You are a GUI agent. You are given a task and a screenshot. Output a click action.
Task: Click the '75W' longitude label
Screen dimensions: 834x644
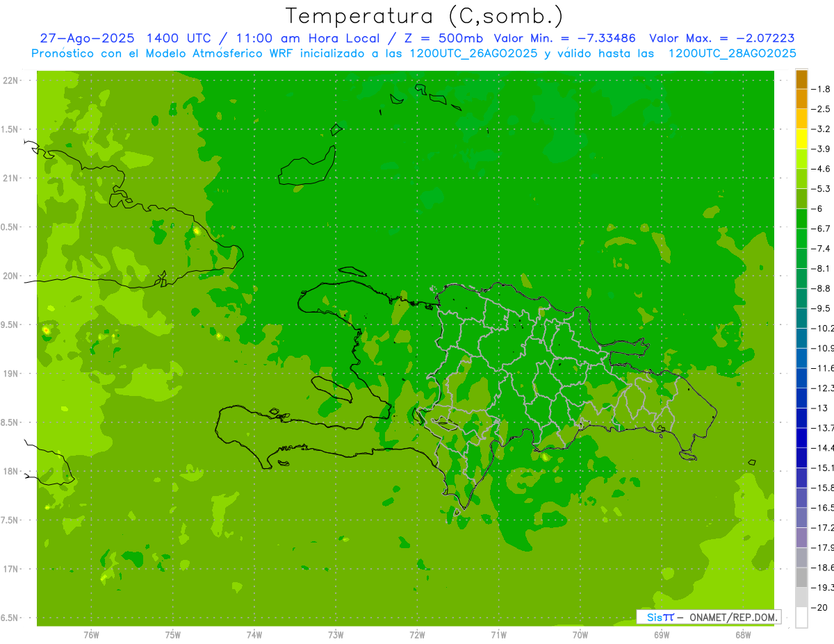(x=173, y=634)
